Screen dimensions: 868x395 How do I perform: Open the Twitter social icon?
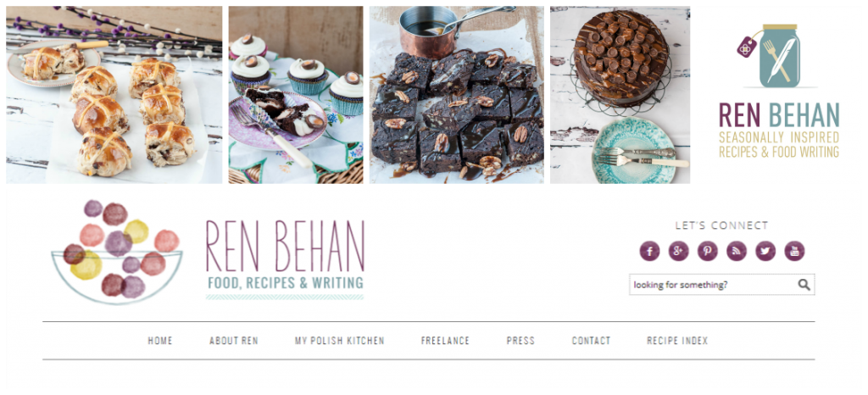click(765, 251)
